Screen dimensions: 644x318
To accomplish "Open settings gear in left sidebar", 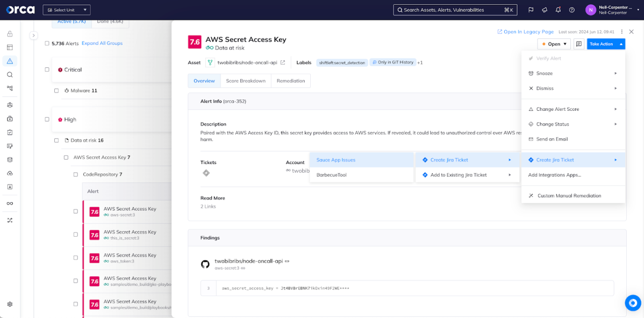I will [x=10, y=304].
